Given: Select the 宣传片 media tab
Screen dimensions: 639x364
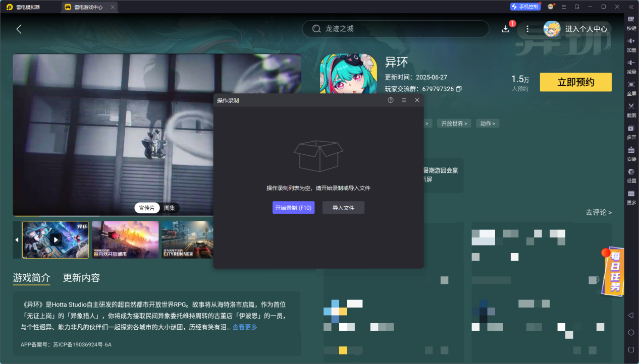Looking at the screenshot, I should click(147, 208).
